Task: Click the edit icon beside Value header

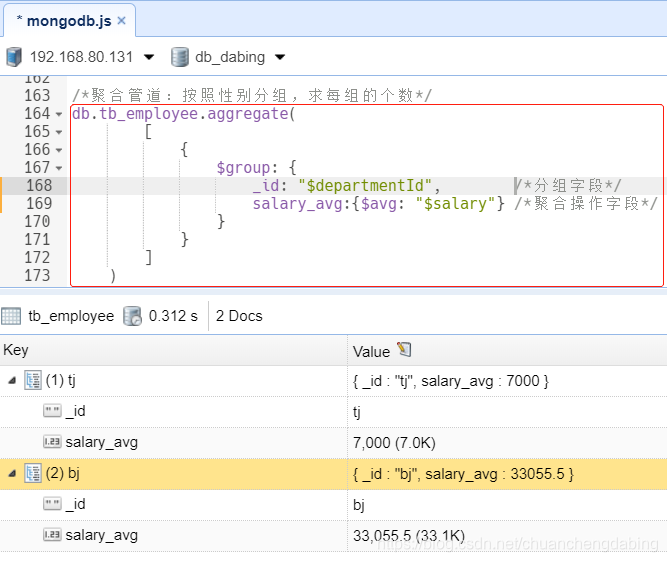Action: [x=405, y=349]
